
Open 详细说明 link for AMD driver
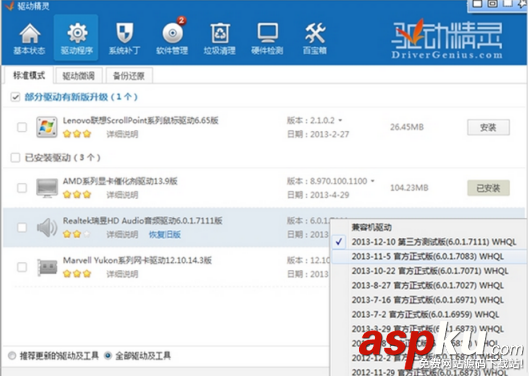click(x=122, y=195)
